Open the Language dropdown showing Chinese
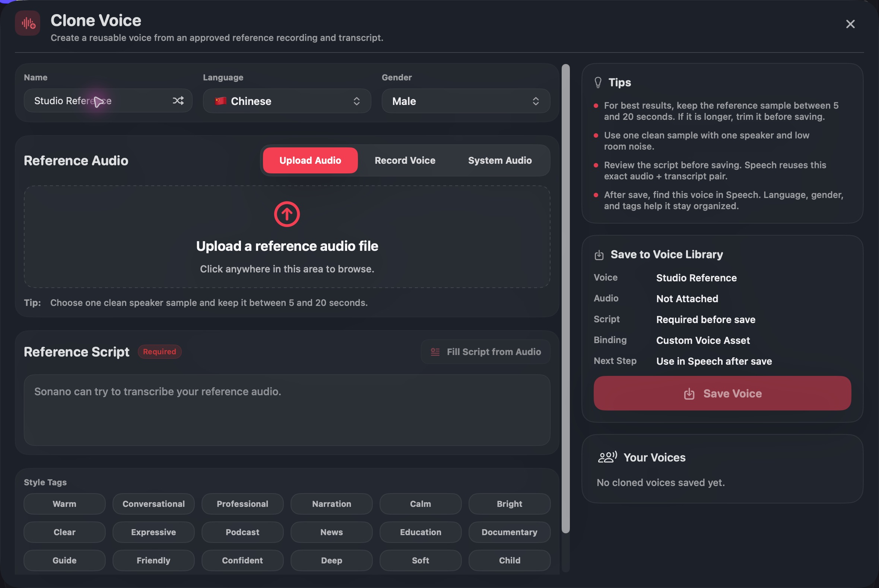 click(287, 101)
